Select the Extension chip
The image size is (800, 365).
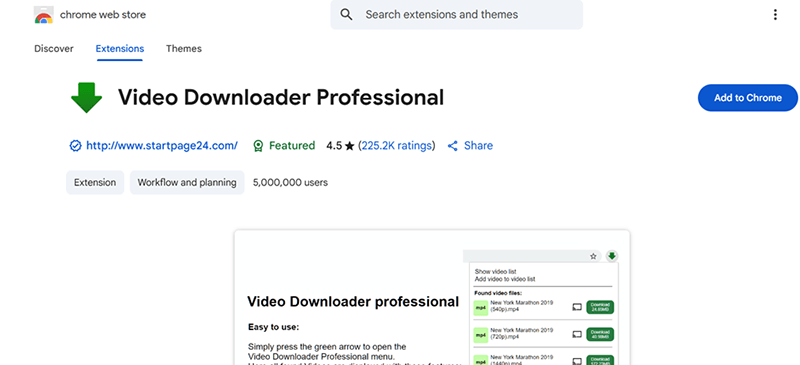point(95,182)
